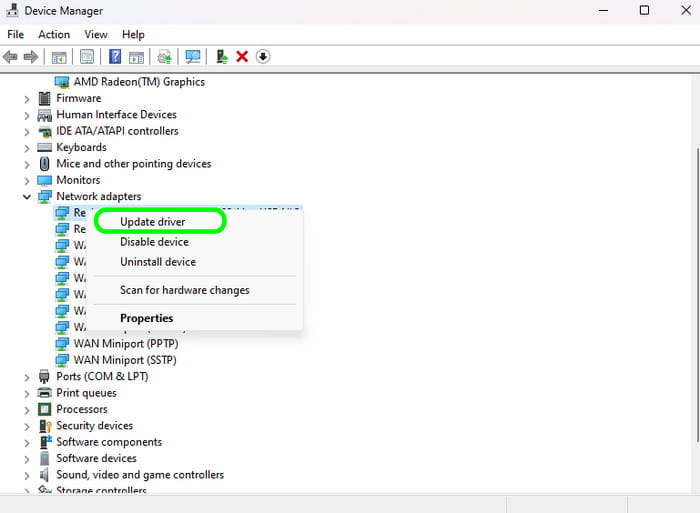Open the Action menu

pyautogui.click(x=54, y=34)
